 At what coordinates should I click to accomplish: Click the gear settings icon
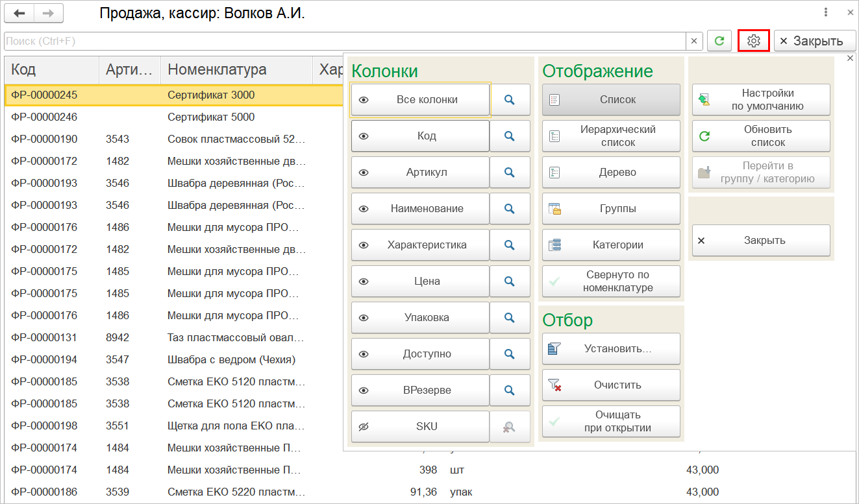coord(753,41)
